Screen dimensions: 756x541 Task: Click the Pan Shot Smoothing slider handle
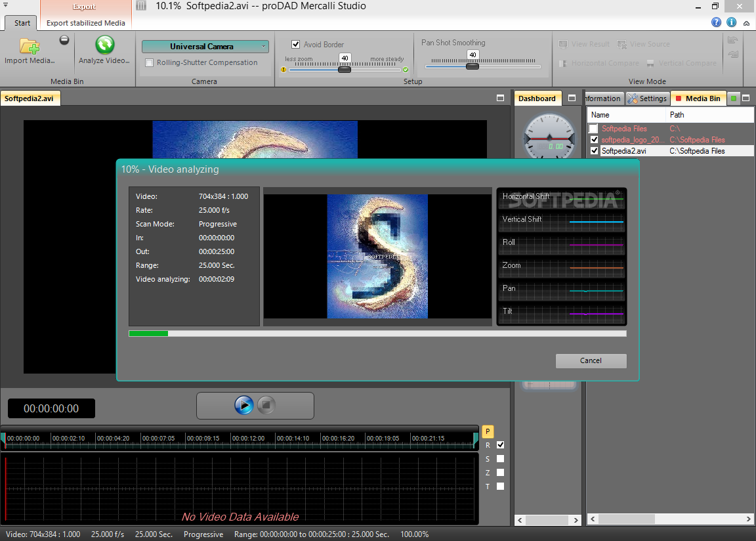pyautogui.click(x=472, y=66)
